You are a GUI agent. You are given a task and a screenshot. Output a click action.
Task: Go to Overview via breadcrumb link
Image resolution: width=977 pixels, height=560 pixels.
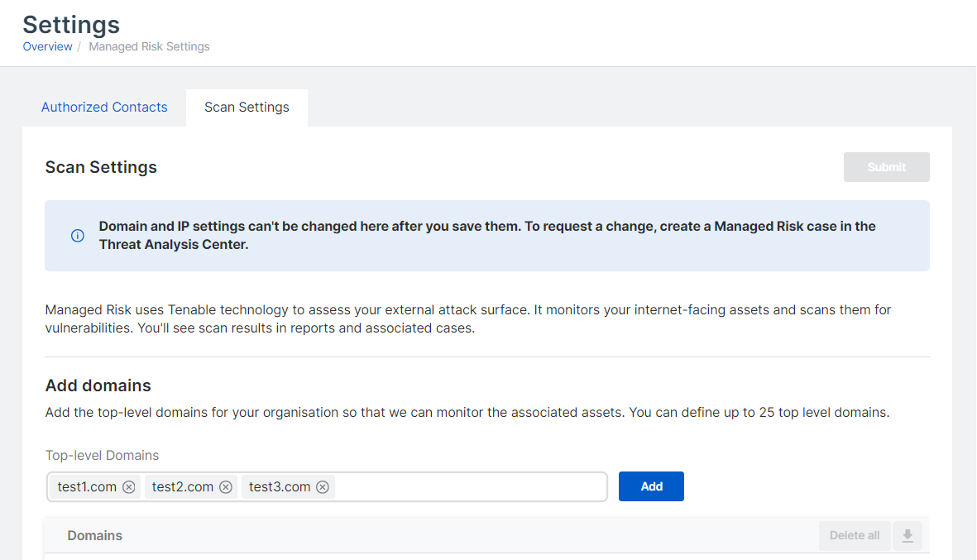47,47
